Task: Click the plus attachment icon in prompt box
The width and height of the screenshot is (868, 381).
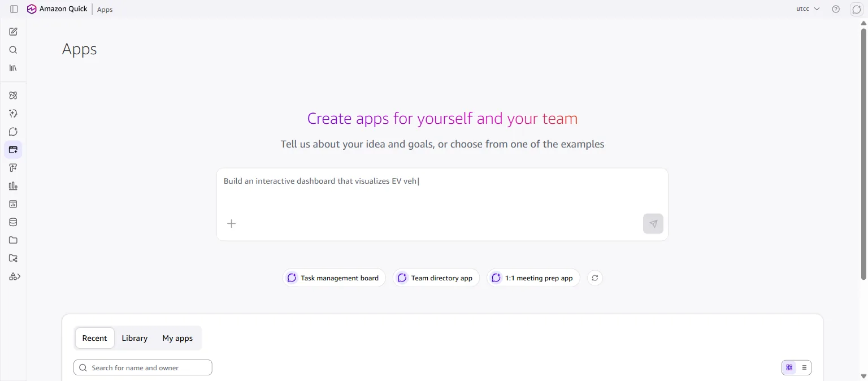Action: (x=231, y=224)
